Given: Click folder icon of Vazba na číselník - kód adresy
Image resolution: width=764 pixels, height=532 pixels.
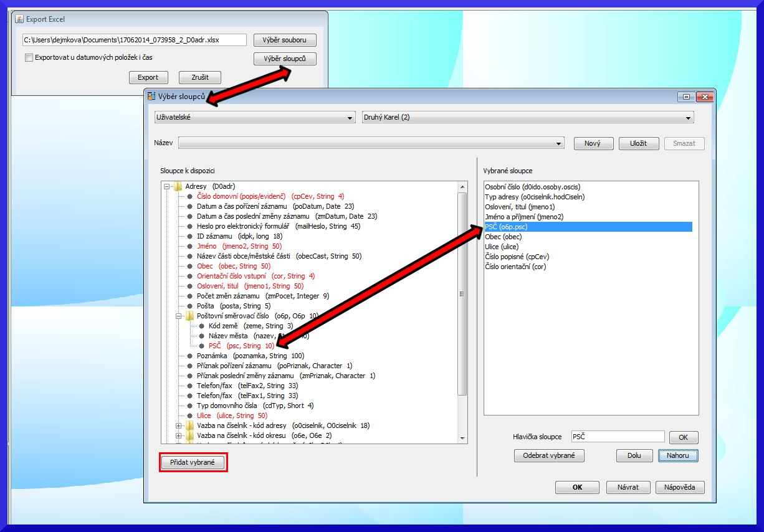Looking at the screenshot, I should 189,425.
